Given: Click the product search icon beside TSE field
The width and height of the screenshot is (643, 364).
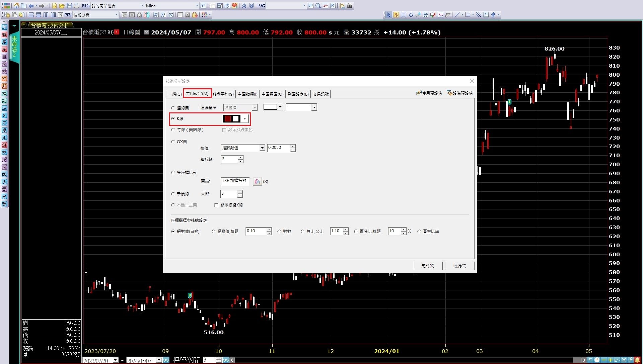Looking at the screenshot, I should (257, 181).
